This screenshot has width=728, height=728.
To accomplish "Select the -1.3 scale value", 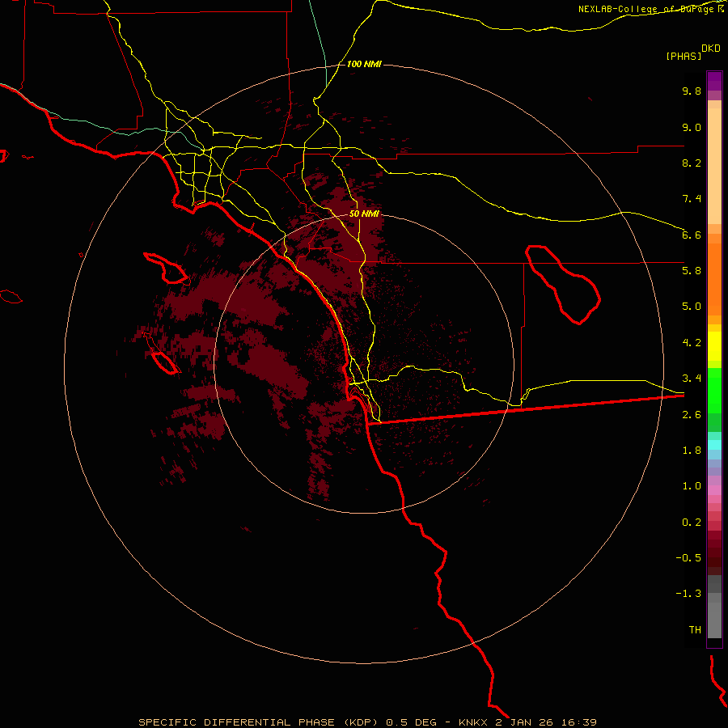I will [x=688, y=594].
